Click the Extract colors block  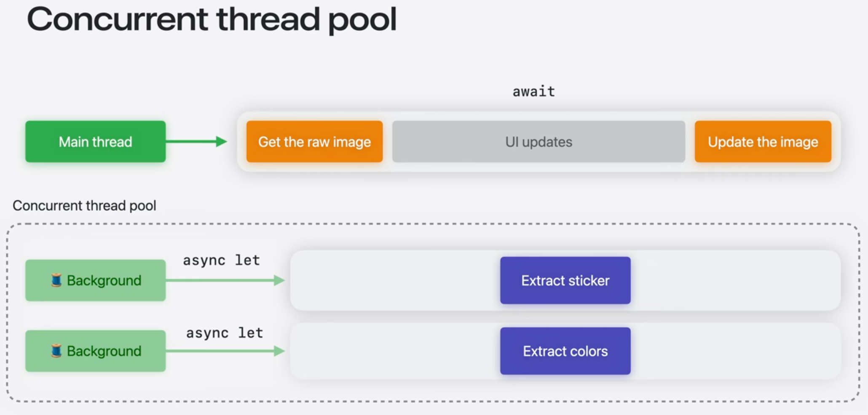coord(565,351)
